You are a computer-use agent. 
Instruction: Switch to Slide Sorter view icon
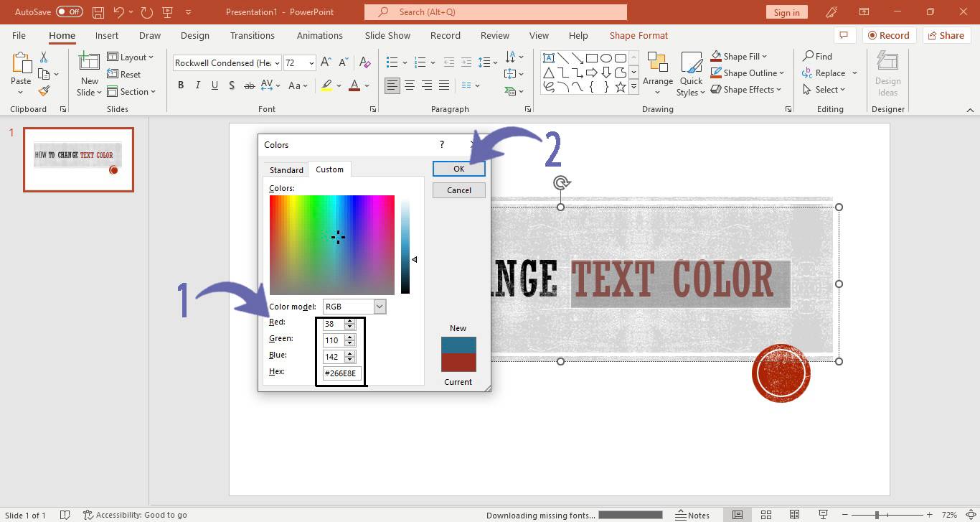[x=766, y=515]
